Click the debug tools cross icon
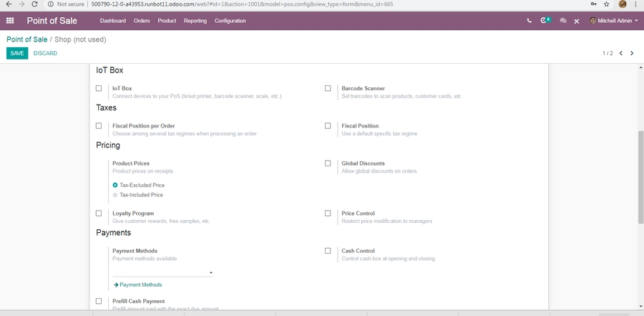644x316 pixels. tap(577, 21)
